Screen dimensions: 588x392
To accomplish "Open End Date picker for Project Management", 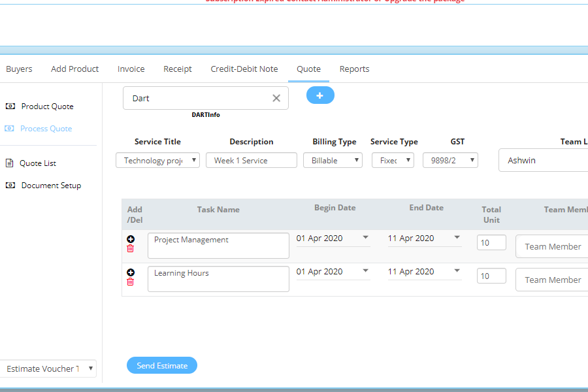I will coord(425,238).
